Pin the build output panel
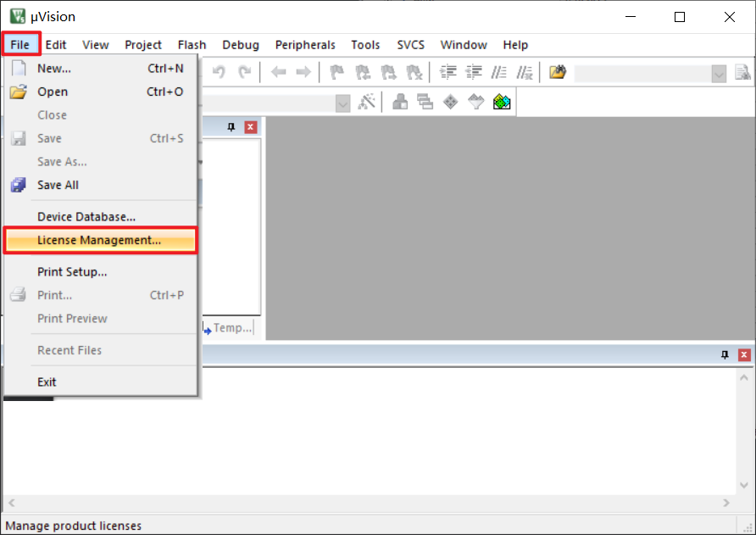Viewport: 756px width, 535px height. pos(725,355)
